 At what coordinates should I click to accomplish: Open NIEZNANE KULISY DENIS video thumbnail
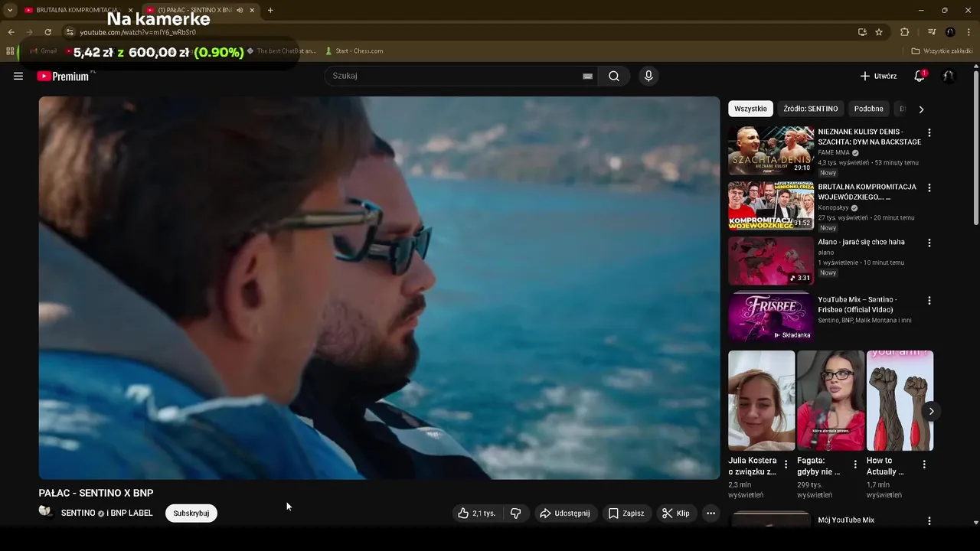point(771,151)
